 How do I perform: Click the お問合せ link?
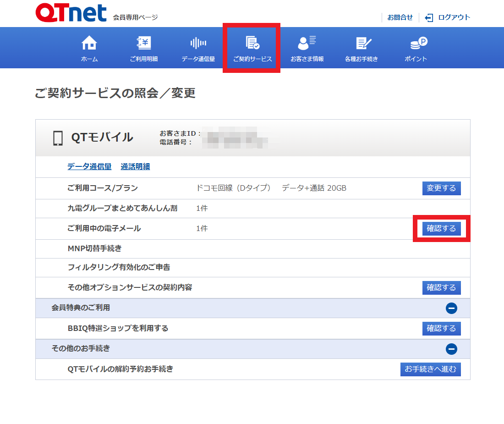[400, 17]
